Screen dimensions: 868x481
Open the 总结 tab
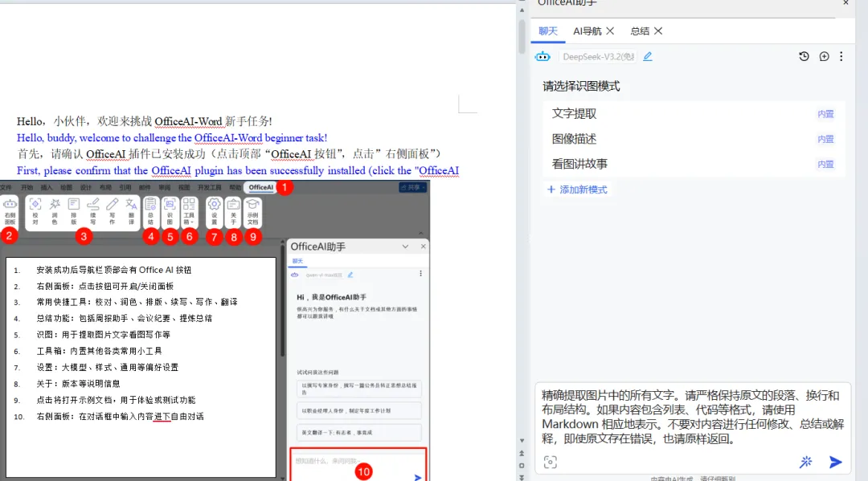click(640, 31)
